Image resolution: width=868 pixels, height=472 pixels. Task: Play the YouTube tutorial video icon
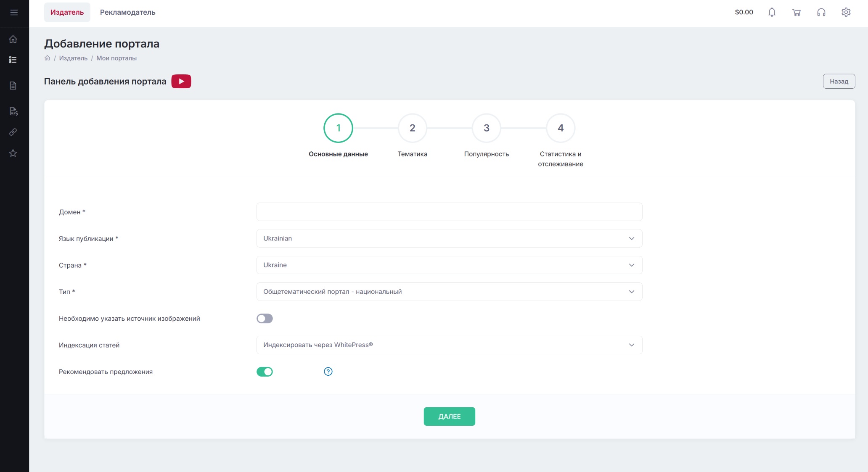pyautogui.click(x=181, y=81)
